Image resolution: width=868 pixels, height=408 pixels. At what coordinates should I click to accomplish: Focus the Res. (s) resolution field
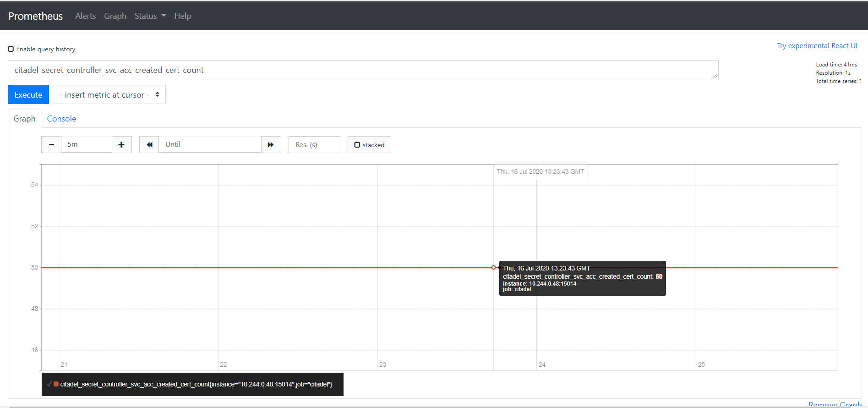[314, 145]
